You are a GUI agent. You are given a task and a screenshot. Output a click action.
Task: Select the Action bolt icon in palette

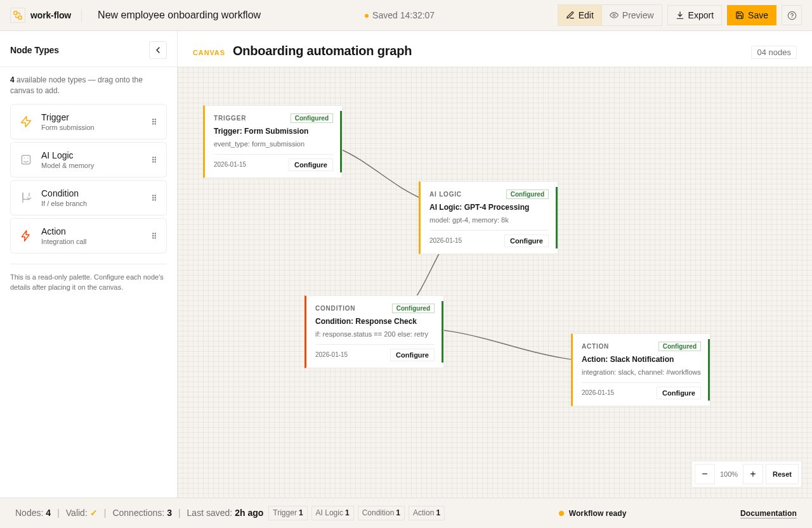tap(26, 236)
